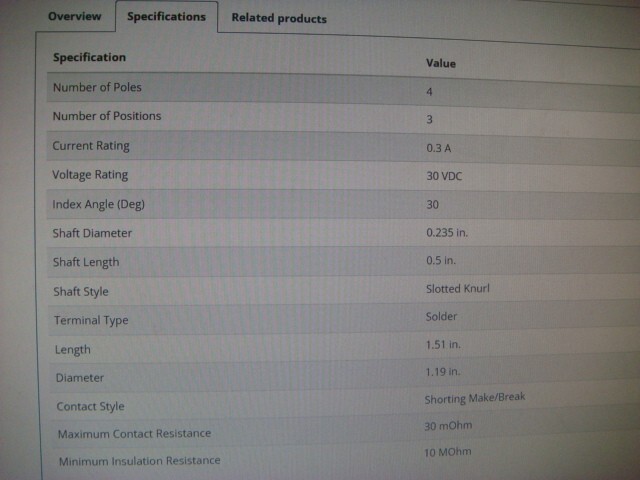This screenshot has width=640, height=480.
Task: Click the 30 VDC value
Action: click(444, 176)
